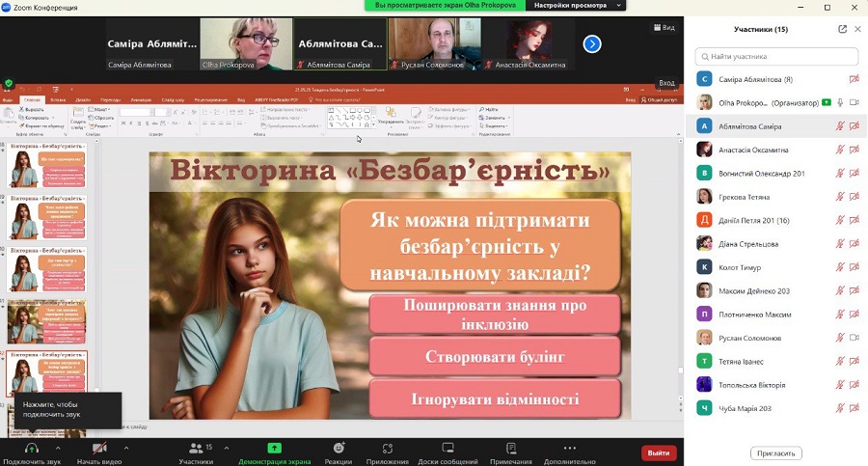The image size is (868, 466).
Task: Expand audio options arrow beside headphones
Action: coord(58,449)
